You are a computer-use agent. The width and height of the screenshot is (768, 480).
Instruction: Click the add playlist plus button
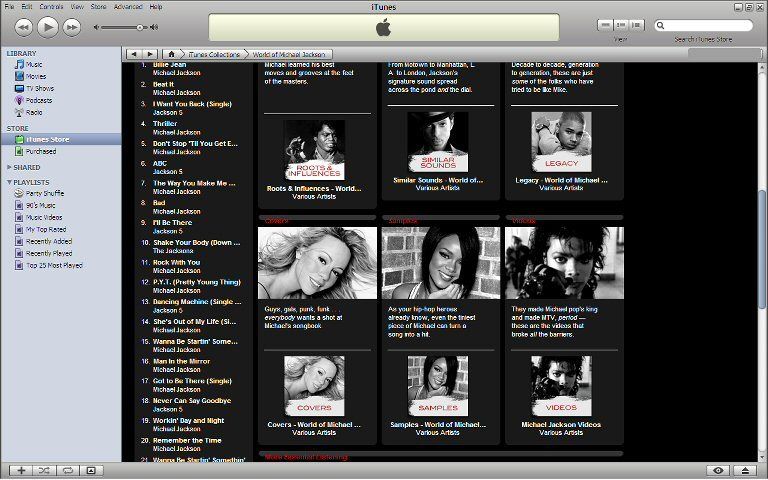[x=21, y=471]
